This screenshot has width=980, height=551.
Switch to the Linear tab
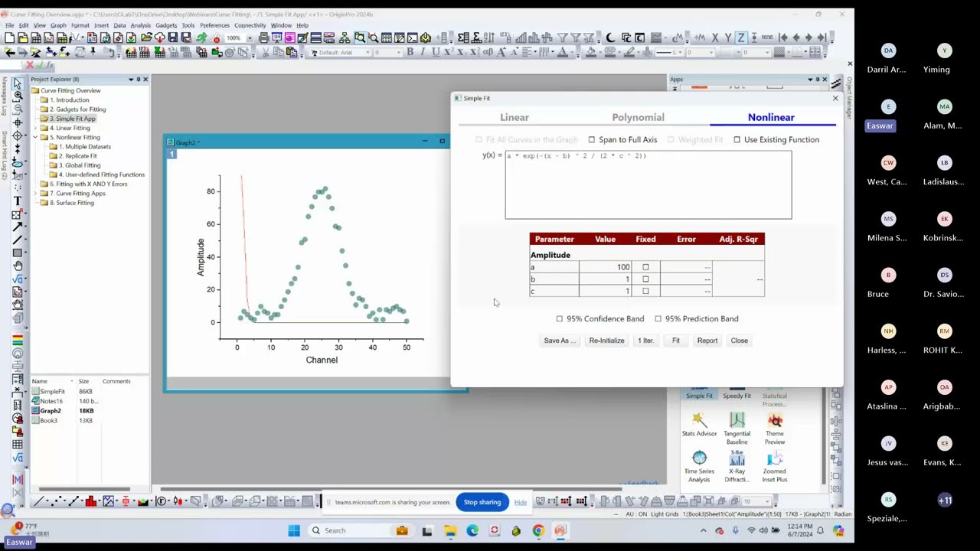pyautogui.click(x=514, y=117)
